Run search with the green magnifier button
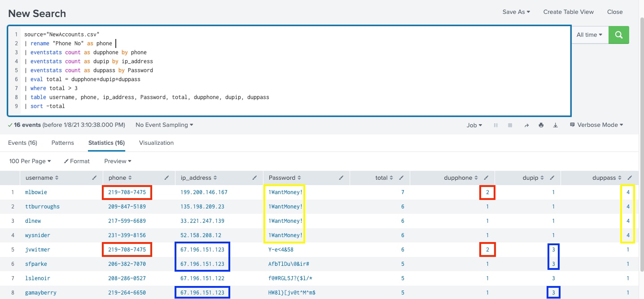 click(618, 35)
